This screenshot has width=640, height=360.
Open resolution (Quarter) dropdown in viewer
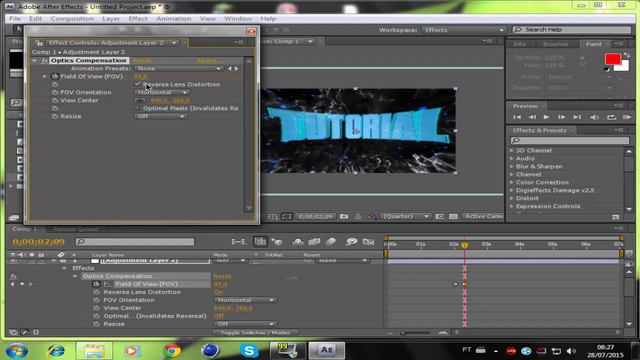pyautogui.click(x=405, y=216)
